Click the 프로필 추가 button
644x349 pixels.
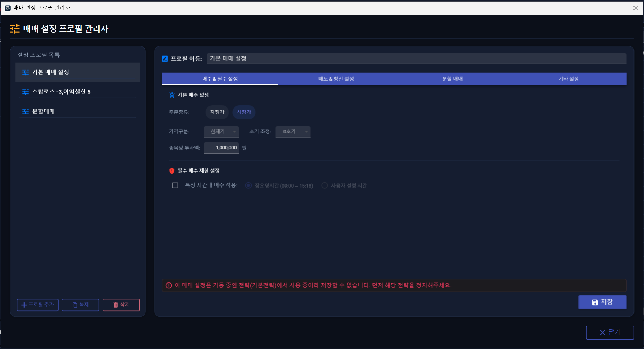pos(37,305)
